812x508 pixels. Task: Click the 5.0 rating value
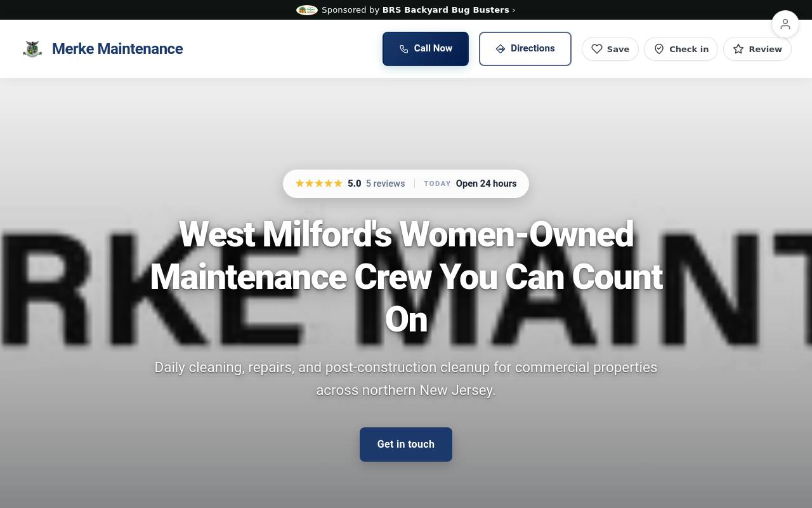pyautogui.click(x=354, y=184)
